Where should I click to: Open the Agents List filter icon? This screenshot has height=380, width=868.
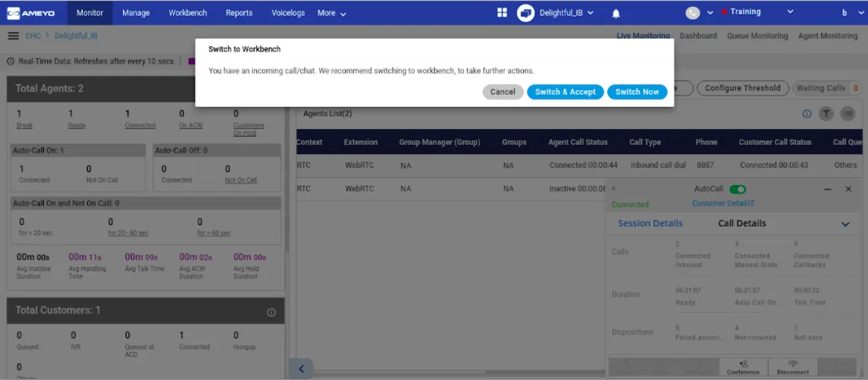pos(826,114)
